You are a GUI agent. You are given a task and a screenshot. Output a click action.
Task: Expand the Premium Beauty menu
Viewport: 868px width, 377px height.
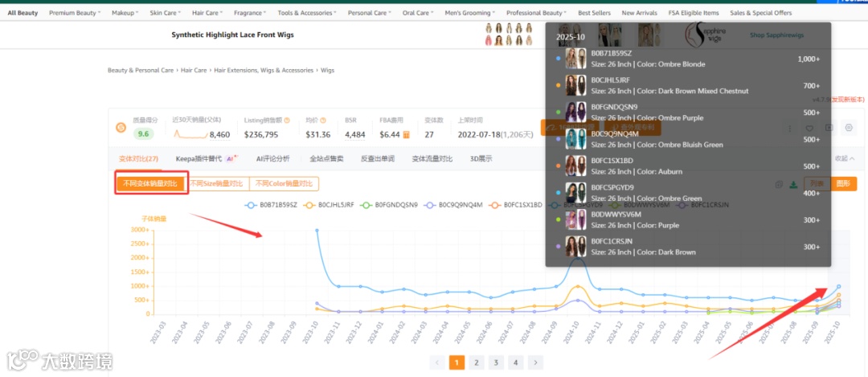pos(75,13)
